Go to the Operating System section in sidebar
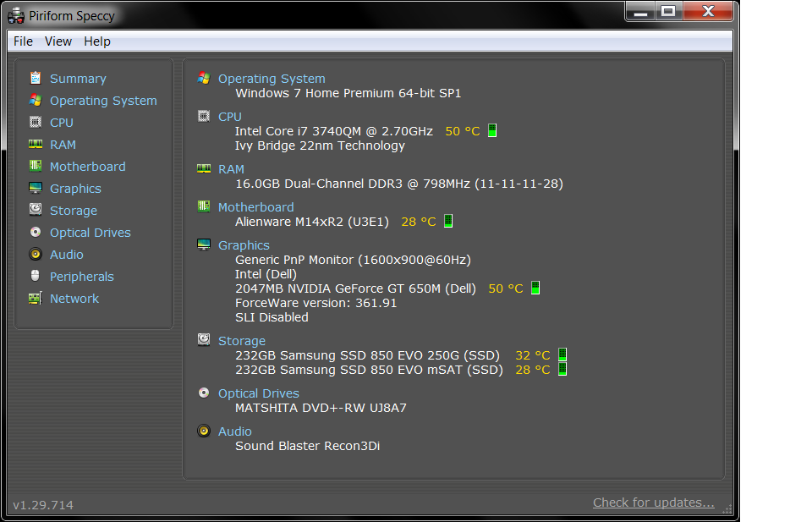The height and width of the screenshot is (522, 812). click(103, 101)
